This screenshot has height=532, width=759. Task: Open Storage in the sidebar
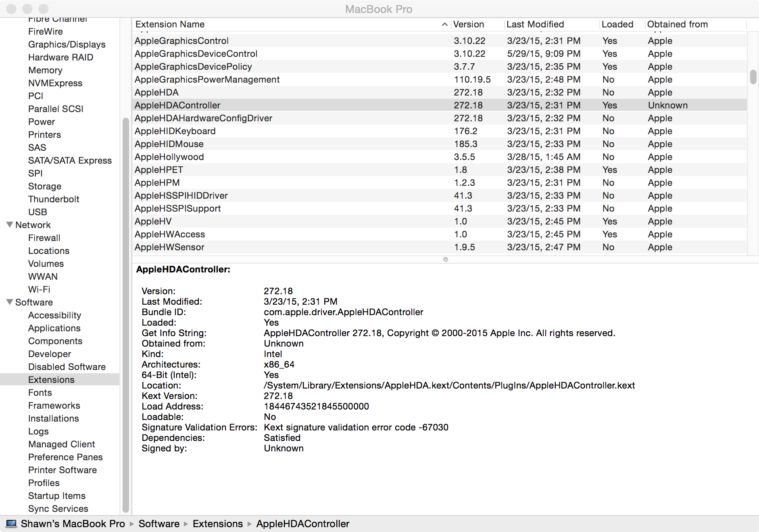point(44,186)
